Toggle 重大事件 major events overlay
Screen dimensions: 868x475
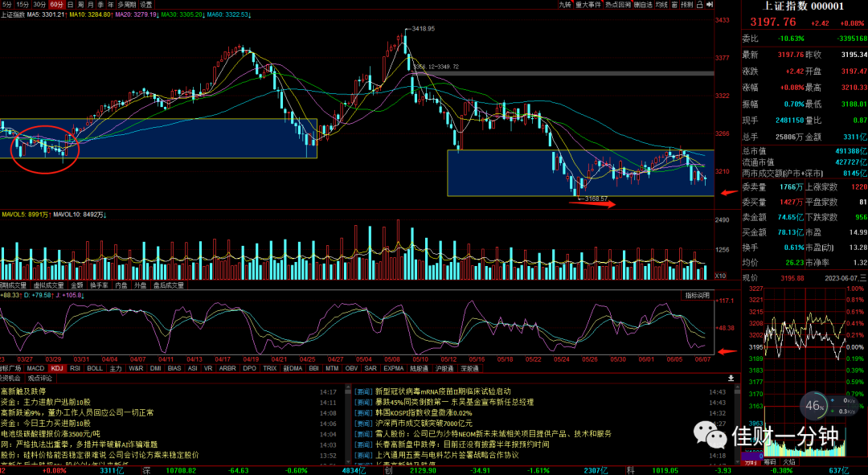[588, 5]
